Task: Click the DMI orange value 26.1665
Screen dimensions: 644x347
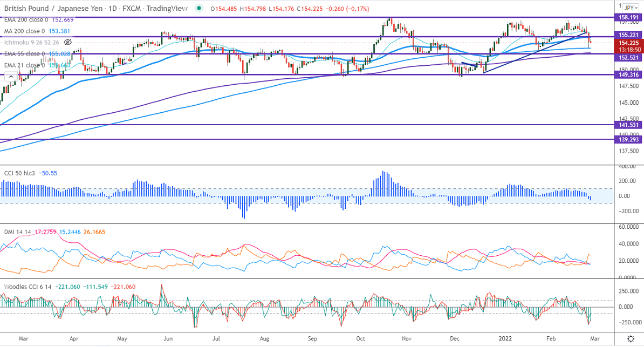Action: click(x=94, y=232)
